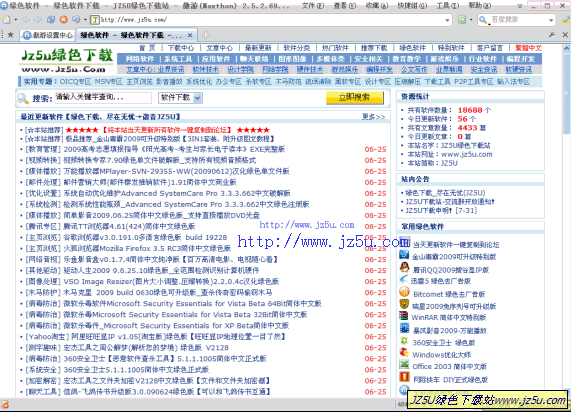The image size is (571, 412).
Task: Open the Favorites star on tab bar
Action: click(11, 35)
